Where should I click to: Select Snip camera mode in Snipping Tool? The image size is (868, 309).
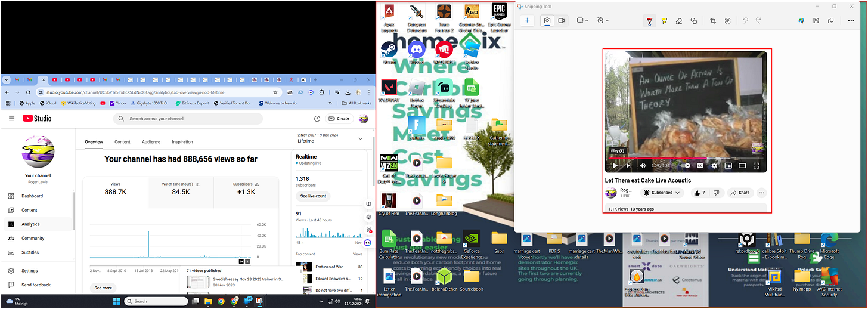[547, 20]
